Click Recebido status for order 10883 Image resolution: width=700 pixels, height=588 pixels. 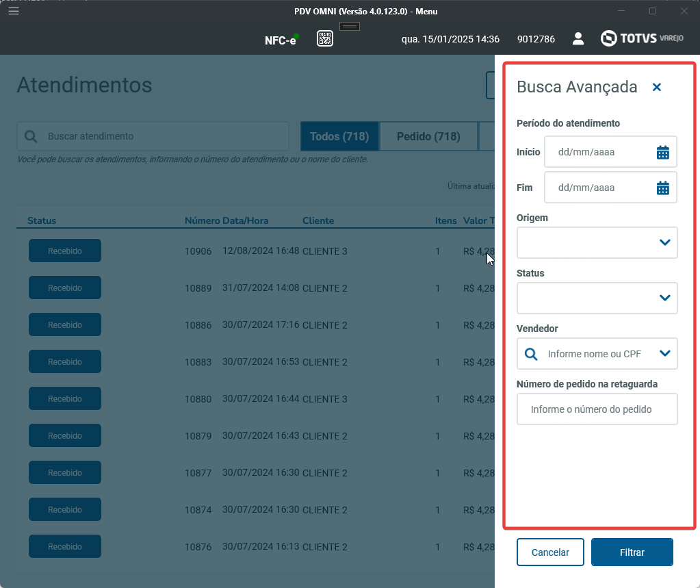click(65, 361)
